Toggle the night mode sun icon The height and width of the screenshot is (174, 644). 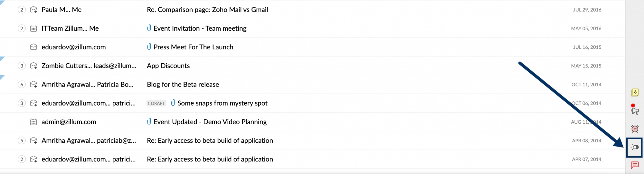(635, 148)
